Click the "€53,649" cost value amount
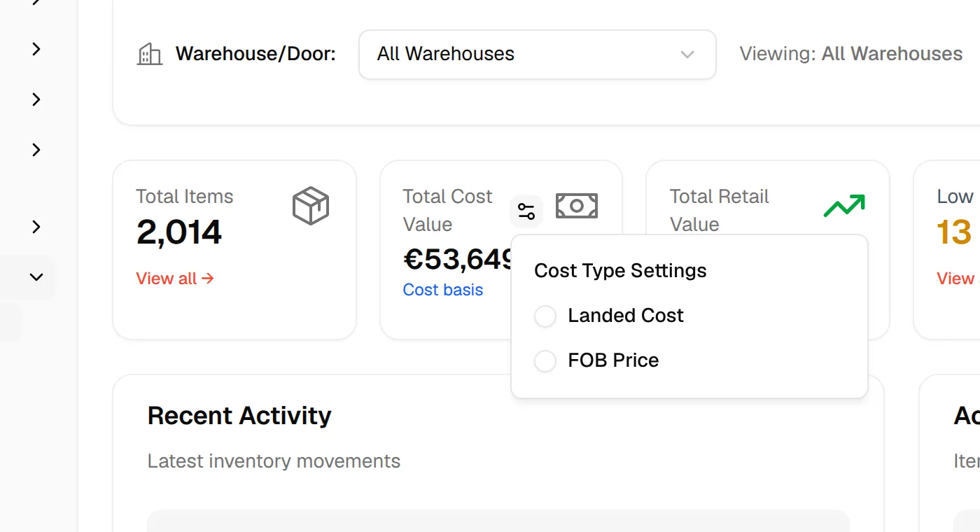The height and width of the screenshot is (532, 980). (458, 260)
